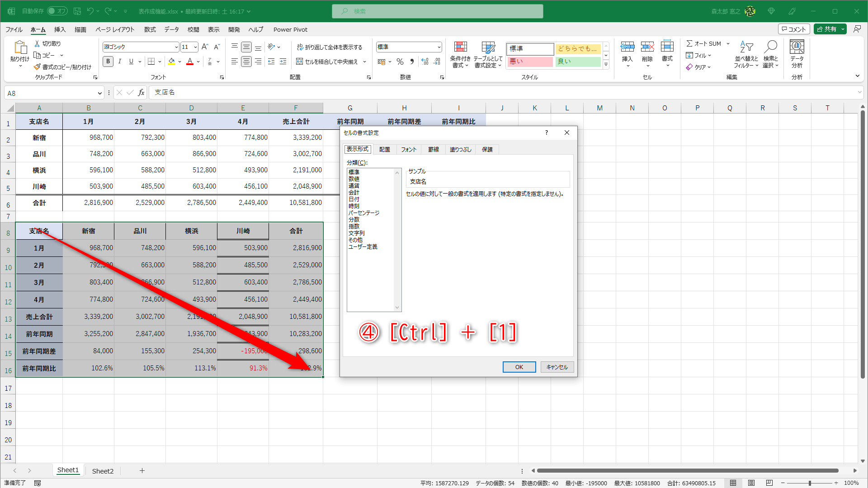Click Cancel (キャンセル) in the dialog
Viewport: 868px width, 488px height.
(x=557, y=367)
